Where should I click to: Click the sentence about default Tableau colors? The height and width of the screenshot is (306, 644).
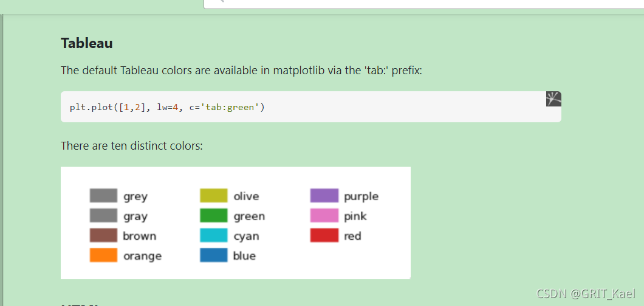click(x=242, y=71)
